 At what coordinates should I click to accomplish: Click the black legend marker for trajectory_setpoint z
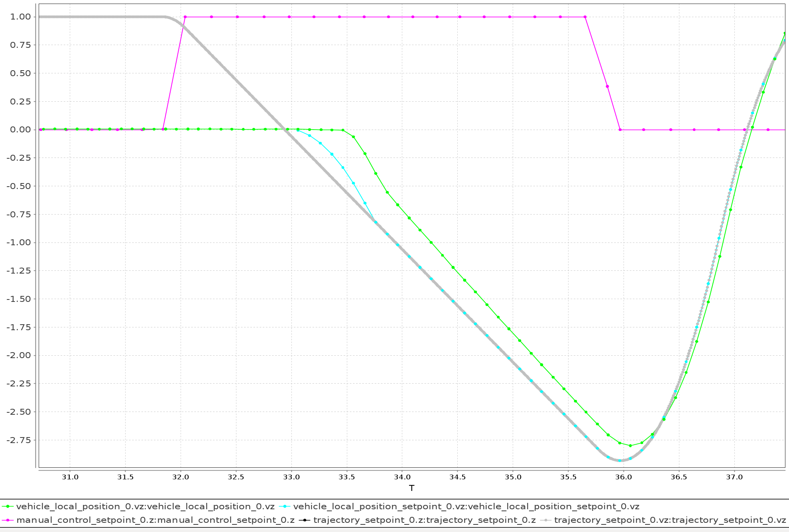(x=305, y=520)
